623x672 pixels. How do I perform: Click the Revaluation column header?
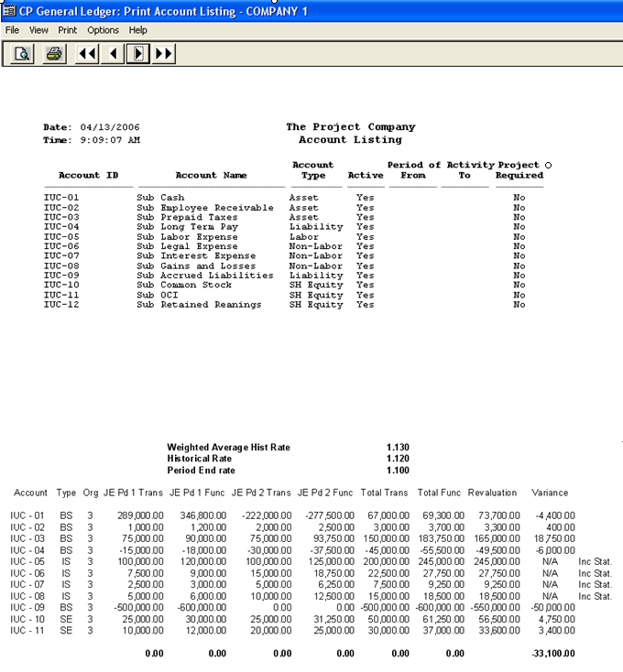click(492, 493)
